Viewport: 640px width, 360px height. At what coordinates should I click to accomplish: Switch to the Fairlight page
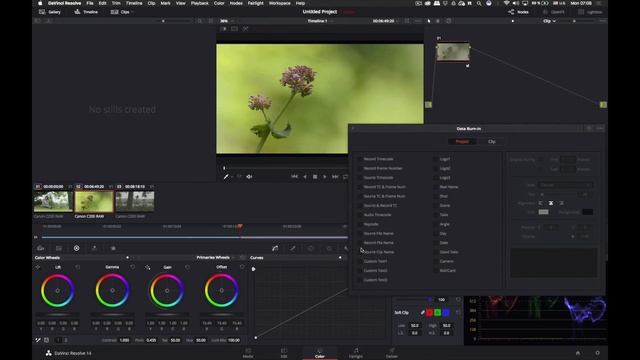[356, 353]
